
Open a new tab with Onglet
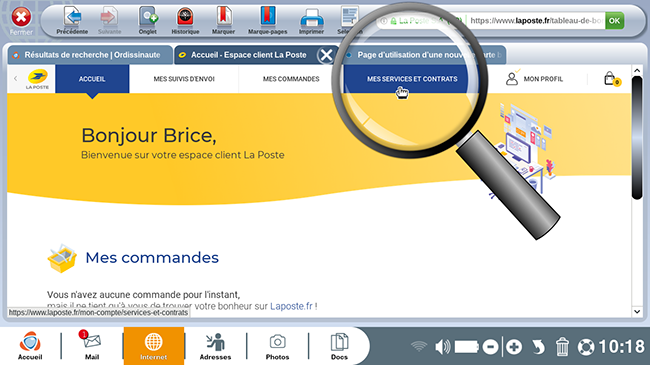click(148, 20)
